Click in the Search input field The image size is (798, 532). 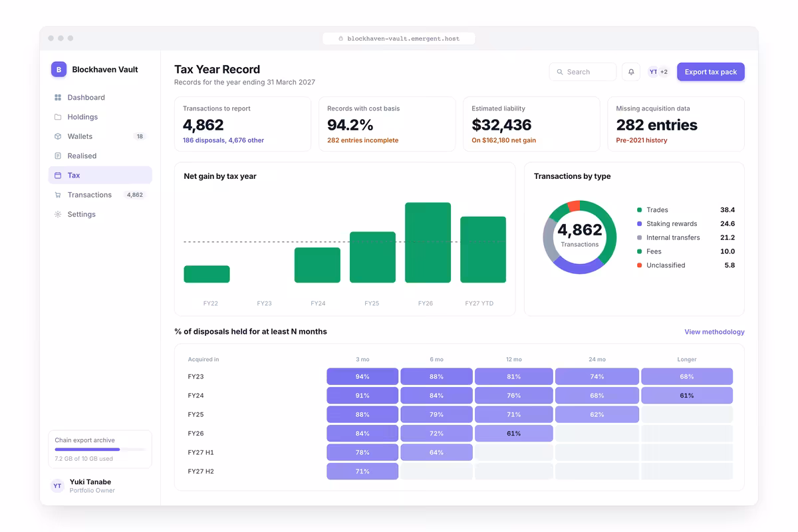coord(583,72)
